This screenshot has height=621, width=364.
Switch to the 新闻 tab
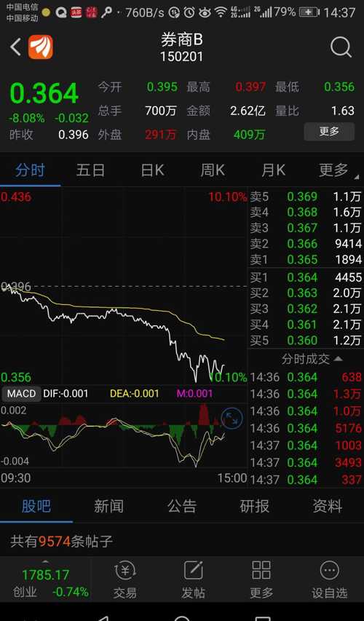coord(108,506)
